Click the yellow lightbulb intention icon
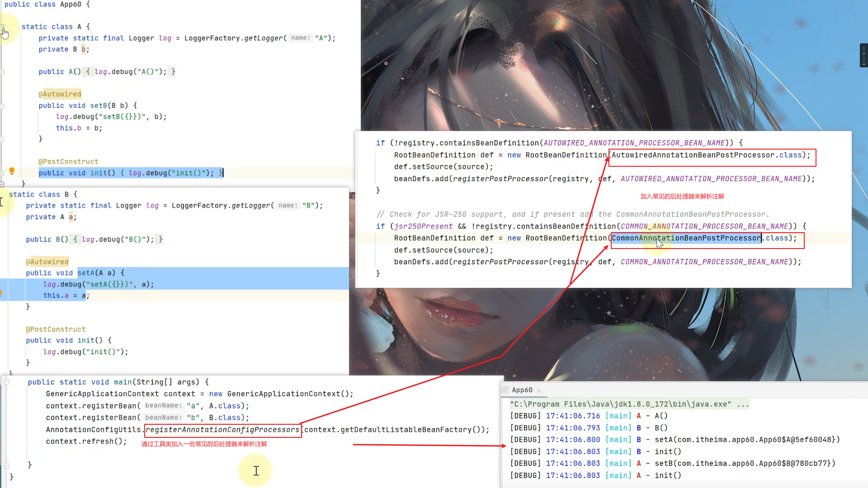The image size is (868, 488). point(12,171)
